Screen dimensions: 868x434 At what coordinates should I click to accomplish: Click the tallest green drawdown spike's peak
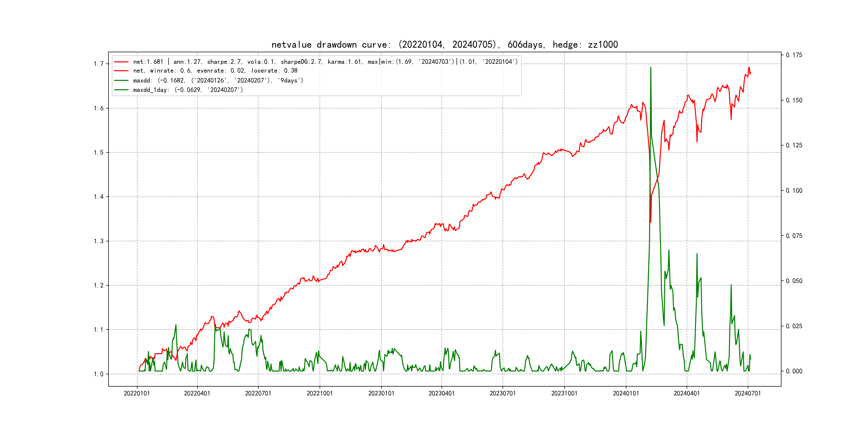(651, 68)
